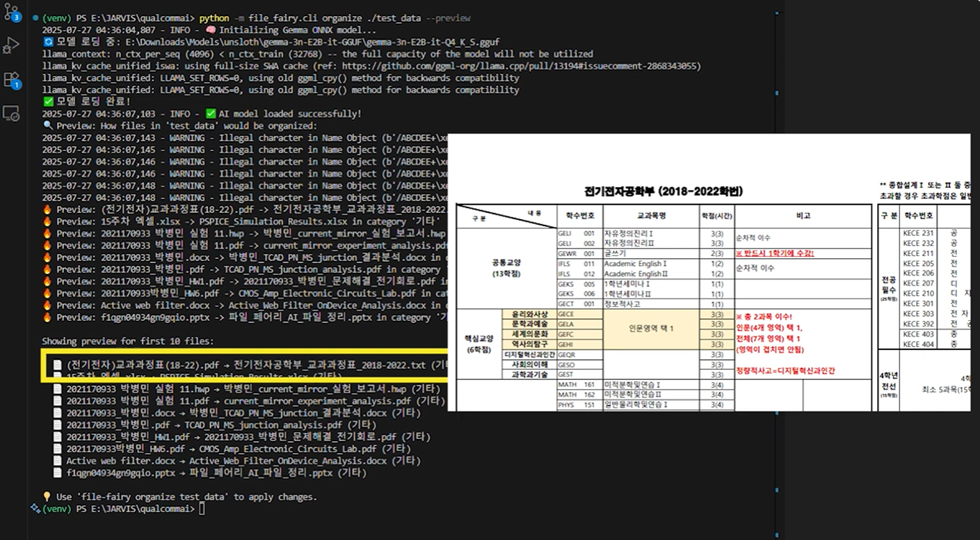The height and width of the screenshot is (540, 980).
Task: Select list row ending 'CMOS_Amp_Electronic_Circuits_Lab.pdf (기타)'
Action: point(232,449)
